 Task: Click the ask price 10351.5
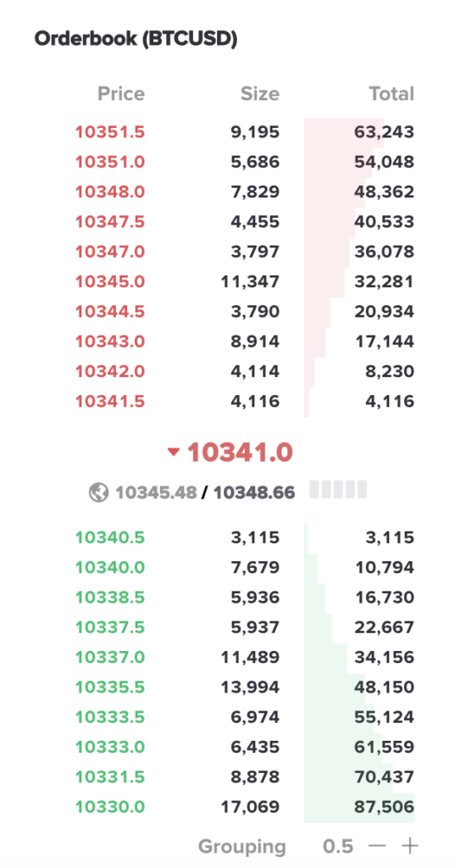click(109, 132)
